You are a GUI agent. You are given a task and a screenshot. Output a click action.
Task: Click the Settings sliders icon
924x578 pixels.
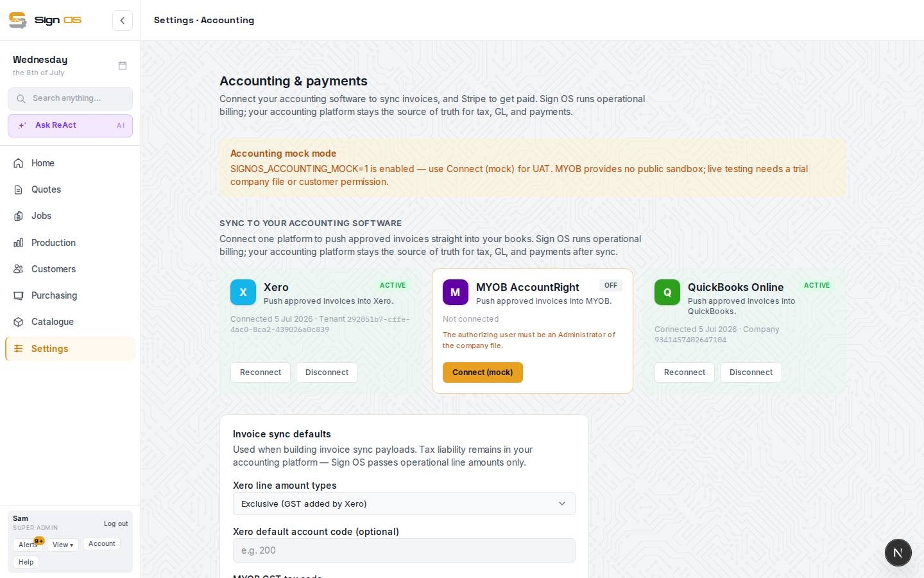[x=19, y=349]
